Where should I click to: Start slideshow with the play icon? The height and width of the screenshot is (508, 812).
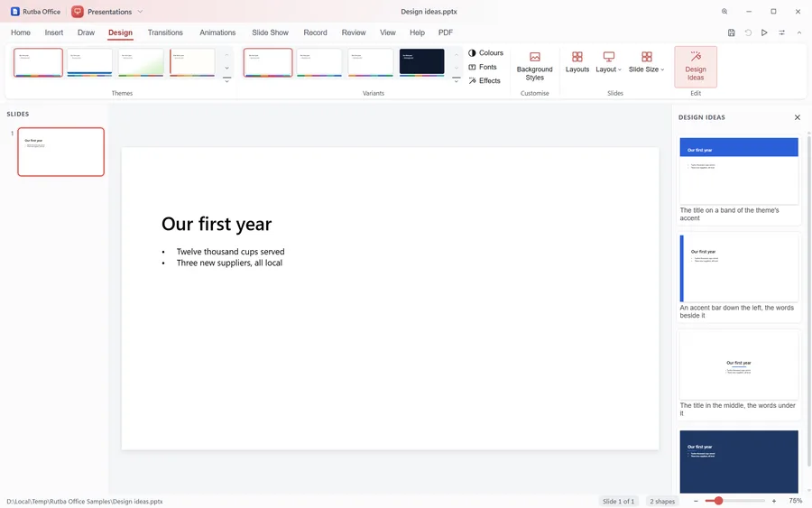[x=764, y=32]
